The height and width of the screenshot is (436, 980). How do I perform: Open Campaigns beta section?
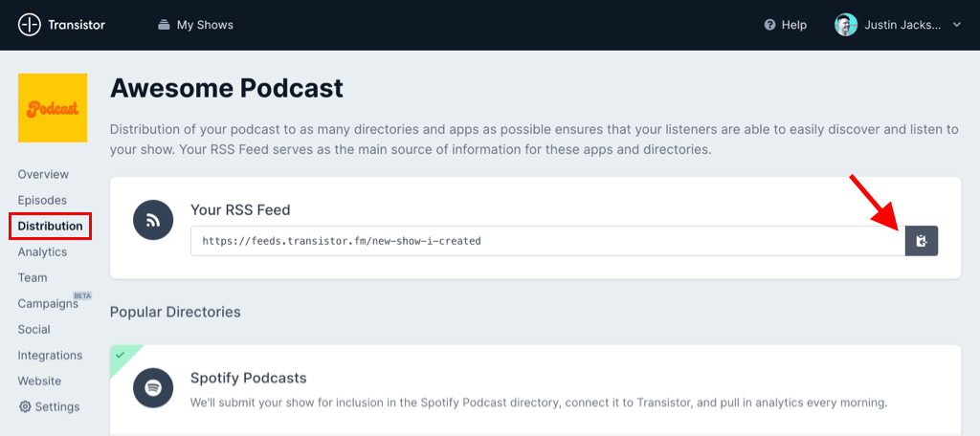click(48, 304)
